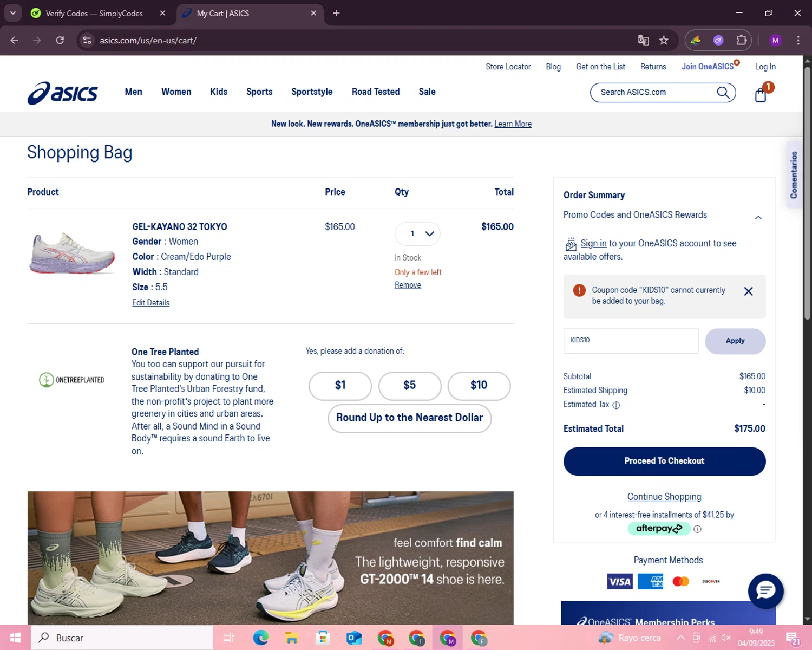Remove the GEL-KAYANO from the bag
The width and height of the screenshot is (812, 650).
tap(408, 285)
